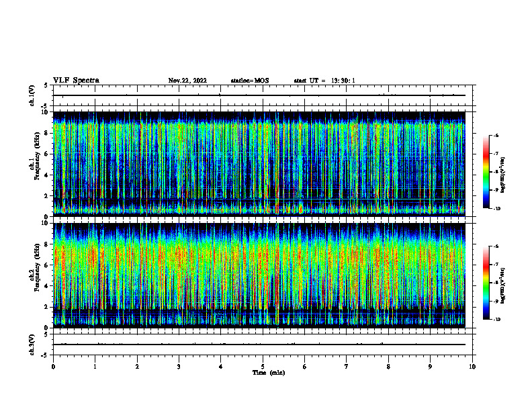Viewport: 532px width, 411px height.
Task: Click the '-7' label on ch.1 color bar
Action: (x=496, y=154)
